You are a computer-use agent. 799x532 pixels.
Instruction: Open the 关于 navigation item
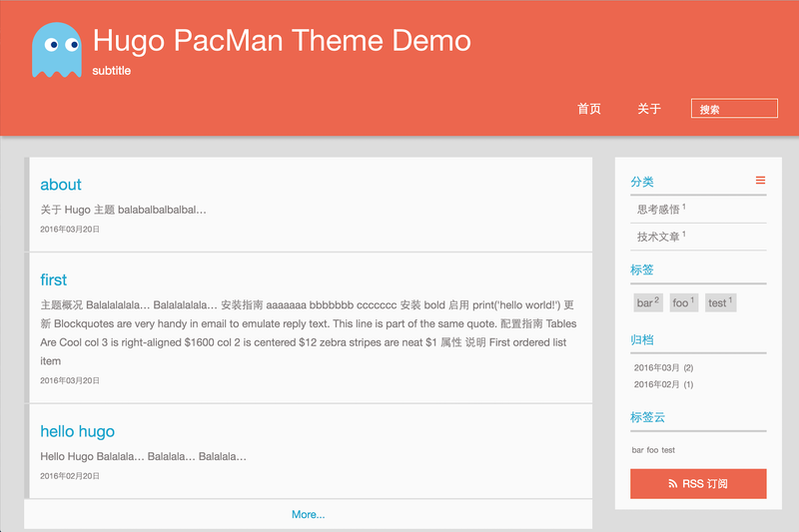coord(649,109)
